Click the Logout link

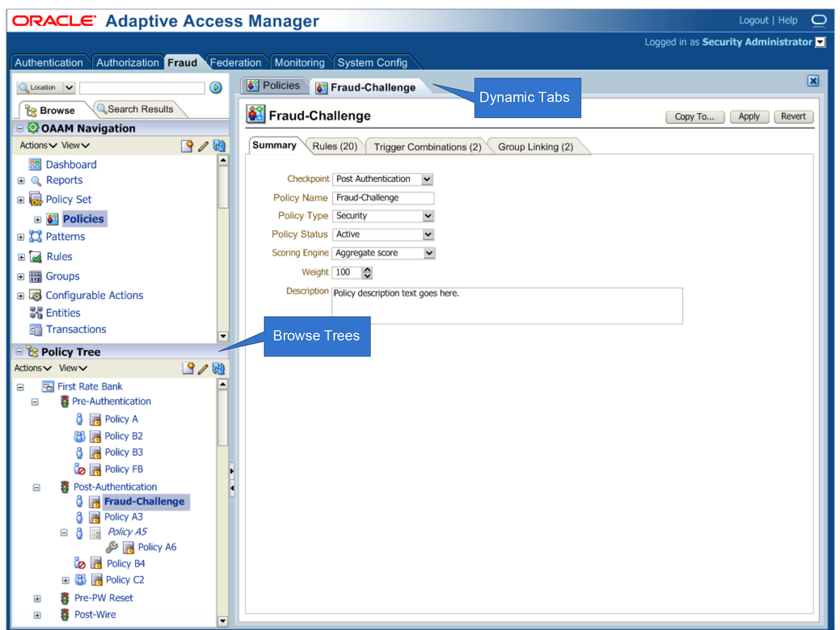[753, 21]
